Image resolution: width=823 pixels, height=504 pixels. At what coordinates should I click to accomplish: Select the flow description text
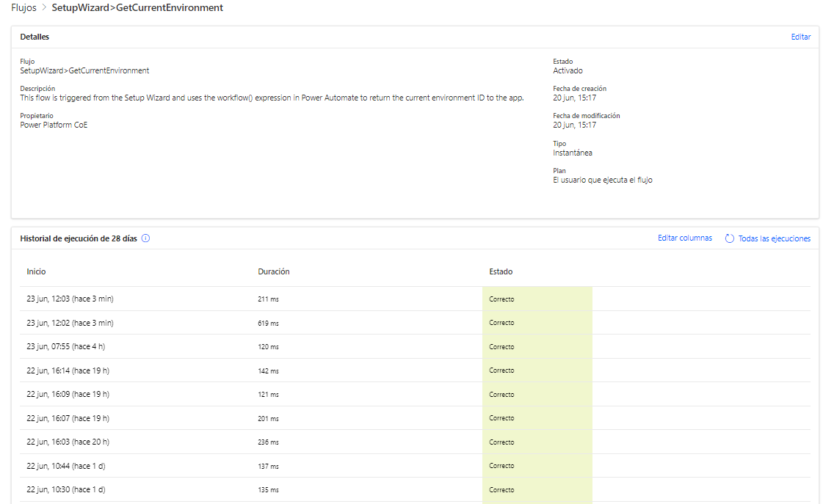272,98
